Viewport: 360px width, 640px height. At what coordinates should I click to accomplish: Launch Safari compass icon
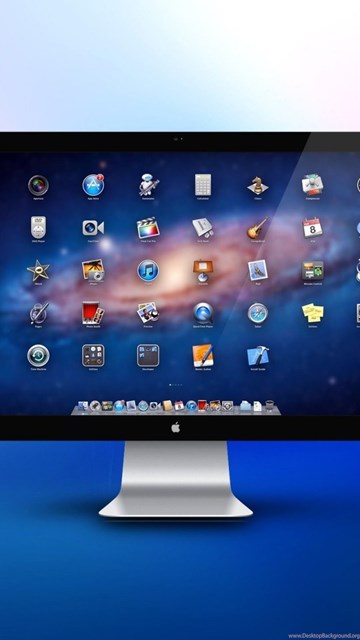[x=258, y=313]
